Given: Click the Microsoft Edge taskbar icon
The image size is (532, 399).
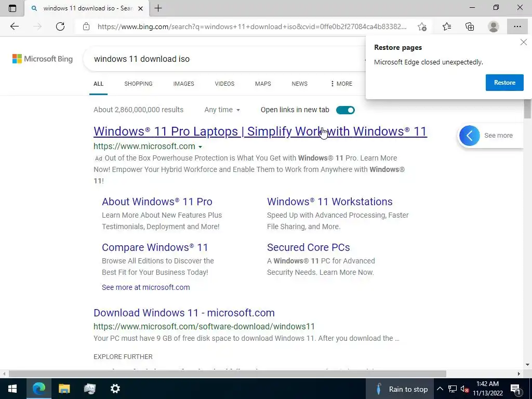Looking at the screenshot, I should pyautogui.click(x=38, y=389).
